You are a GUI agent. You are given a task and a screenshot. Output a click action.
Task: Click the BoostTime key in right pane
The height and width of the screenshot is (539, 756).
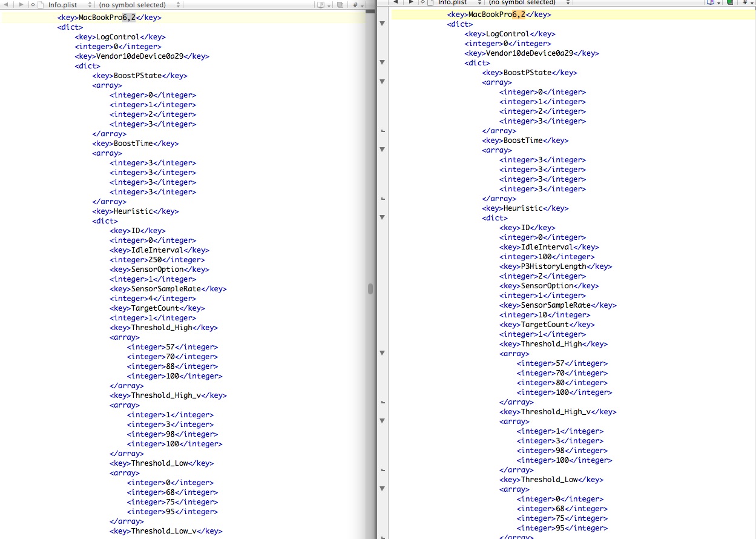click(525, 141)
